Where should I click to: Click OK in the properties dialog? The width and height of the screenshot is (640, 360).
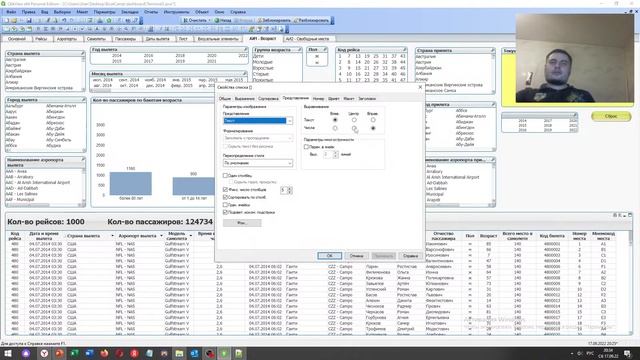[329, 256]
